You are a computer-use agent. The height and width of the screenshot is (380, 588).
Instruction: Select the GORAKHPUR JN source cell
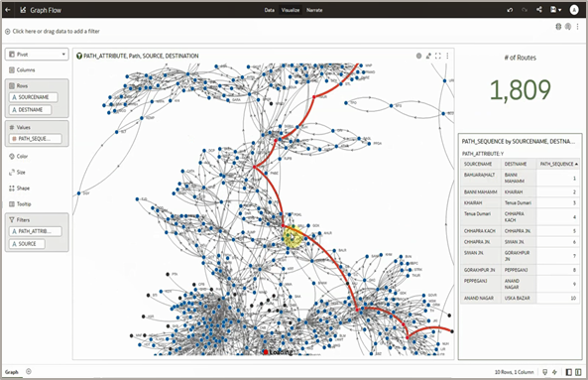[x=481, y=270]
